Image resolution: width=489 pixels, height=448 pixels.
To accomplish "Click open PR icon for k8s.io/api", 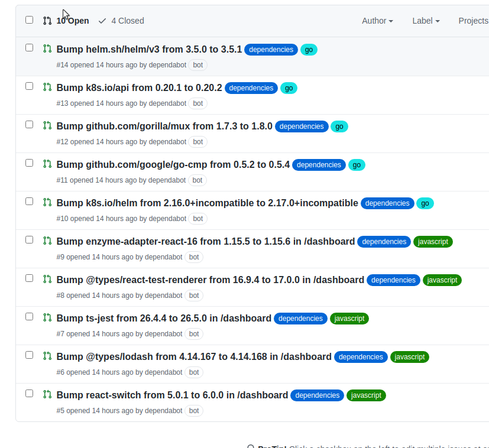I will pos(47,87).
